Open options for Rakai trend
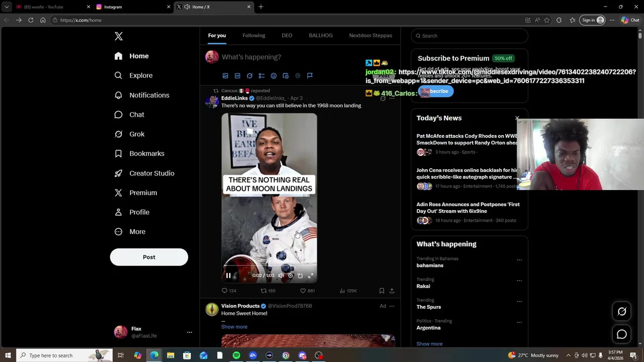 coord(519,281)
